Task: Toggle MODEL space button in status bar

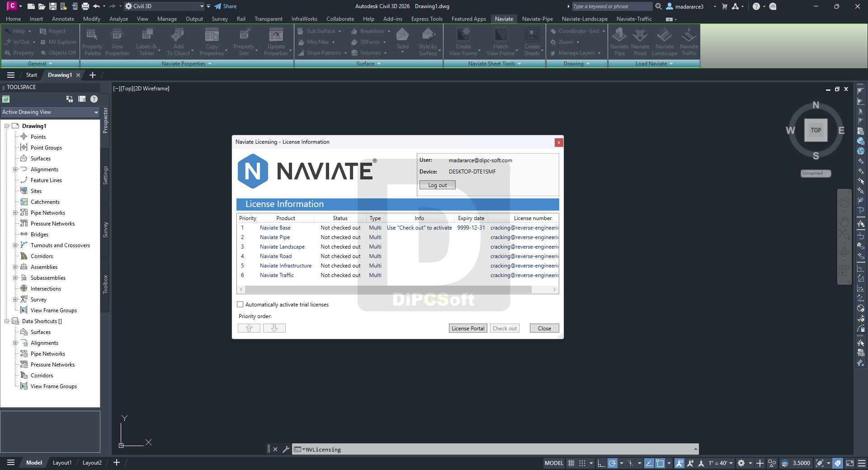Action: [554, 463]
